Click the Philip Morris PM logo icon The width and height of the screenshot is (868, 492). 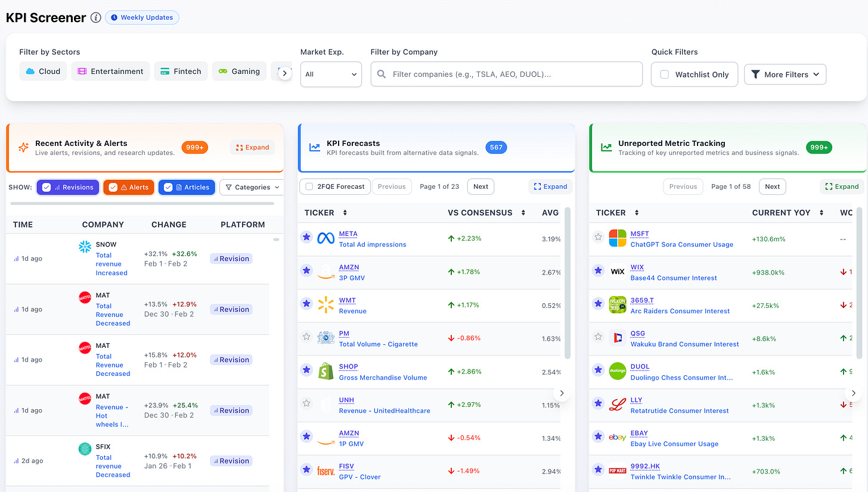[x=325, y=338]
